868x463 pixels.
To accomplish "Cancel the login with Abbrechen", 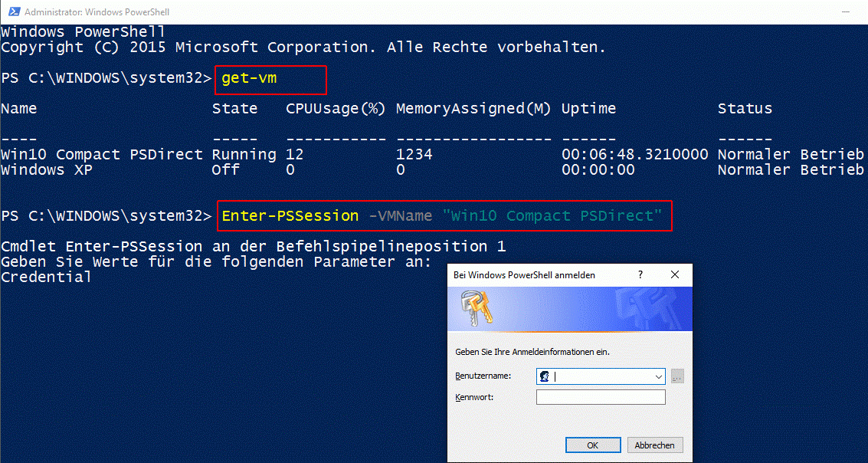I will click(655, 445).
